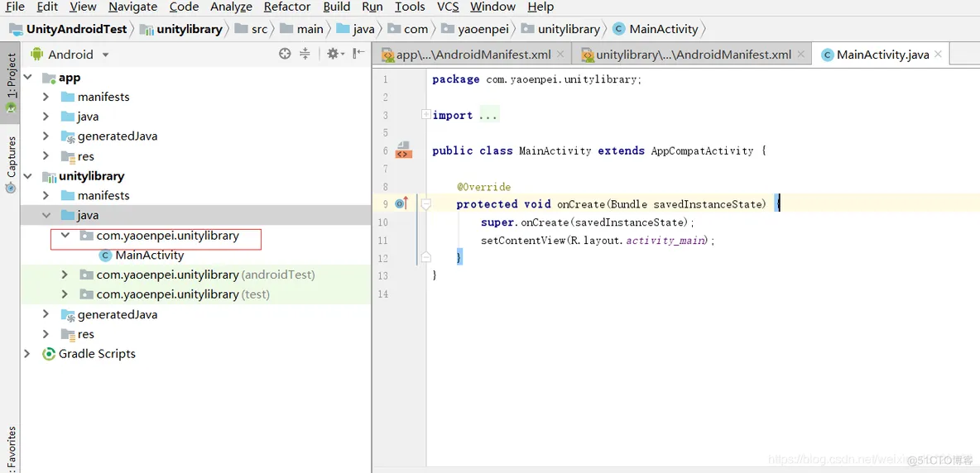Collapse the unitylibrary module node

pos(27,176)
